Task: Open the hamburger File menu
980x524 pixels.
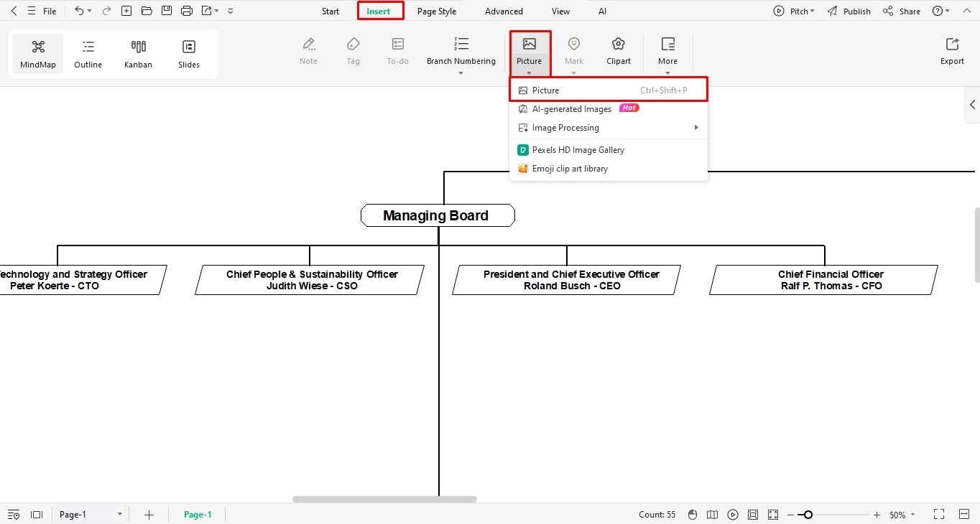Action: click(42, 11)
